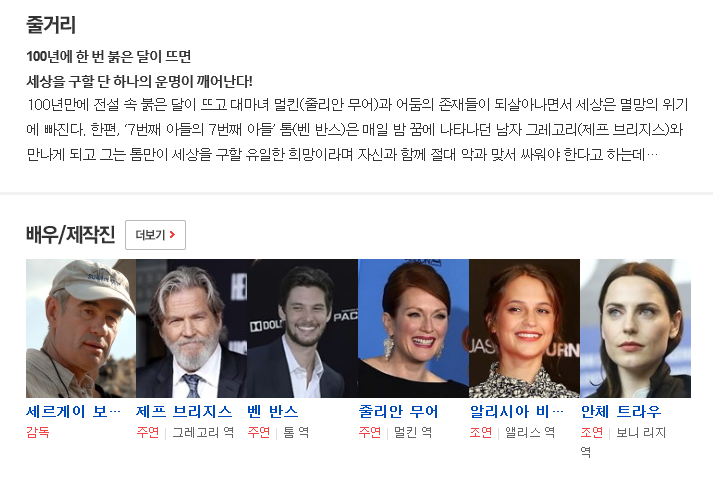Click the 줄거리 section heading
The width and height of the screenshot is (713, 477).
click(51, 25)
